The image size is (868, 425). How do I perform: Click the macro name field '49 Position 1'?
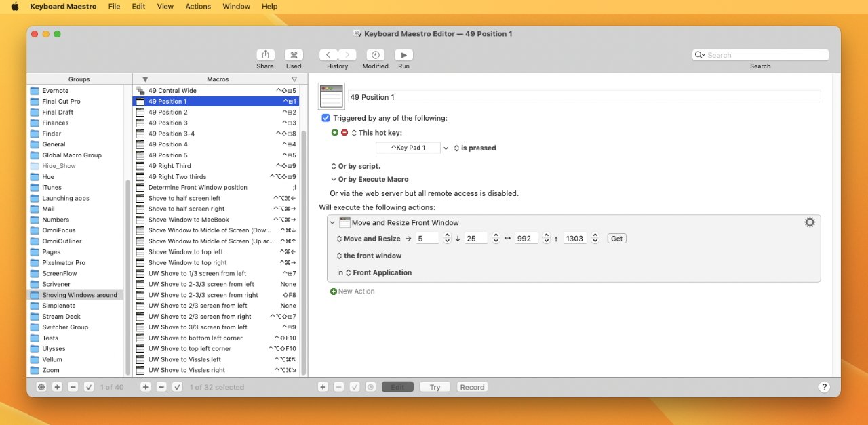pos(584,97)
